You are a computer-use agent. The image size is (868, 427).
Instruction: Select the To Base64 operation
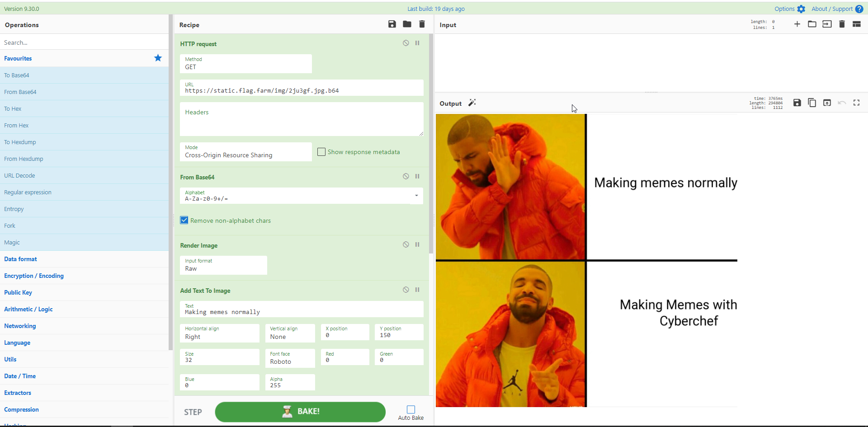pyautogui.click(x=84, y=75)
